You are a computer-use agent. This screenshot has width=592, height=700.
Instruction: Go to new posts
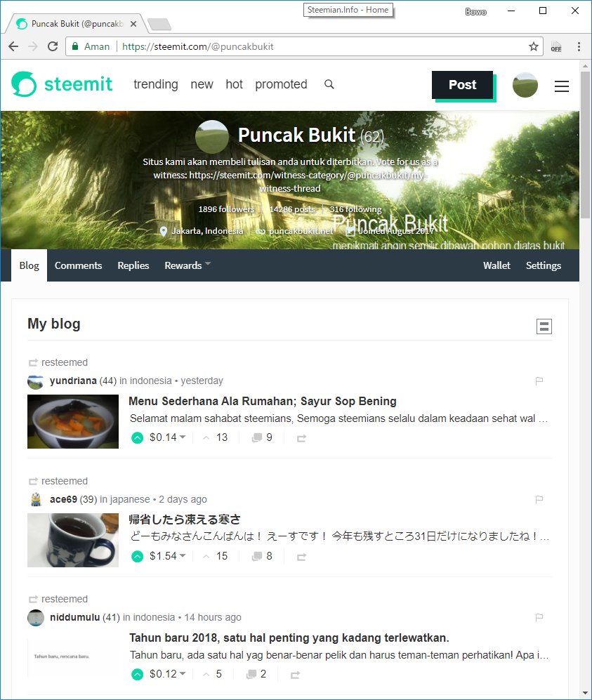coord(202,84)
